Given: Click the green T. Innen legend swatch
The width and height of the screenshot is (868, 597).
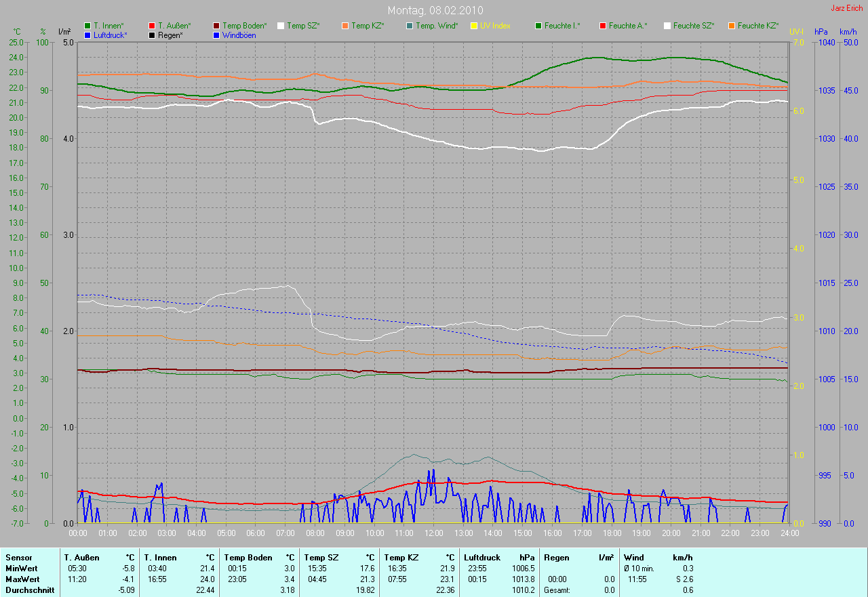Looking at the screenshot, I should pos(87,26).
